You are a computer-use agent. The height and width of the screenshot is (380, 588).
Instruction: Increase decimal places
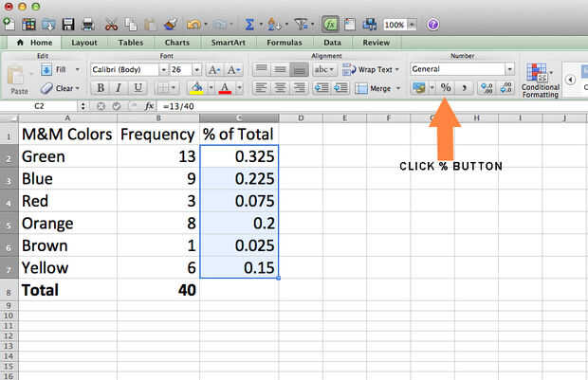tap(487, 88)
